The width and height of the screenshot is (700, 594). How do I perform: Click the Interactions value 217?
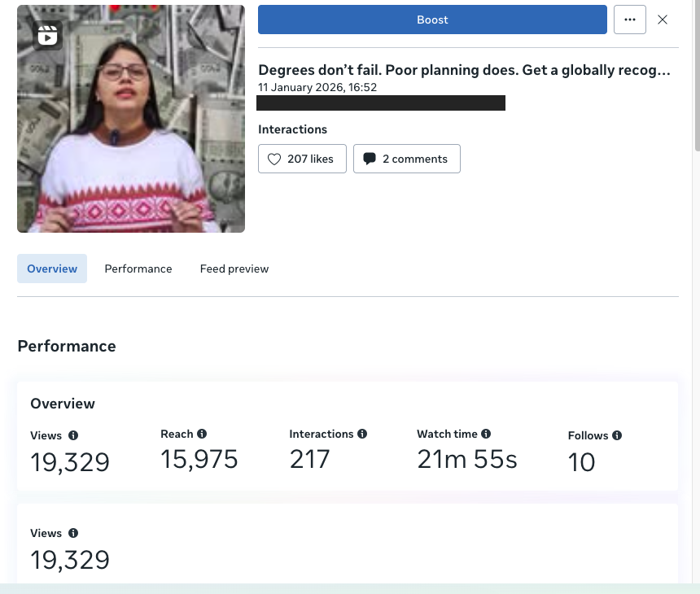[x=310, y=459]
